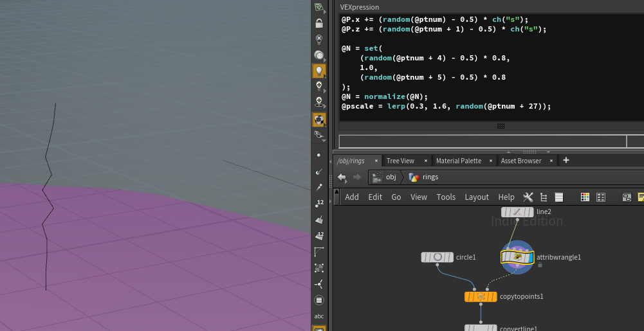Image resolution: width=644 pixels, height=331 pixels.
Task: Click the VEXpression label
Action: (x=360, y=7)
